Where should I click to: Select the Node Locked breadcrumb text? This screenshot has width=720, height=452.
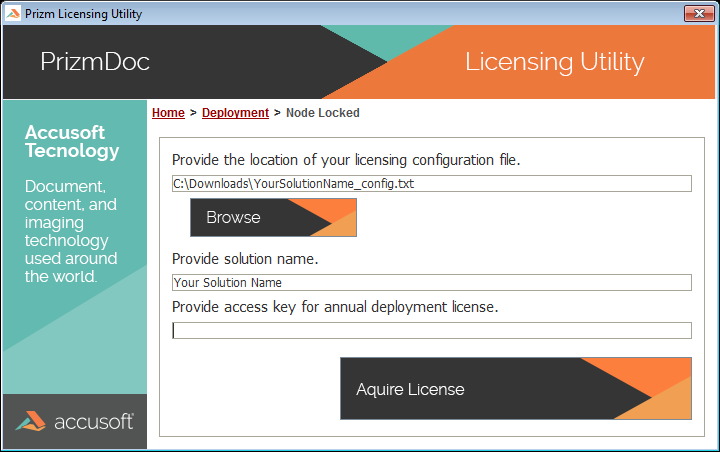click(322, 113)
